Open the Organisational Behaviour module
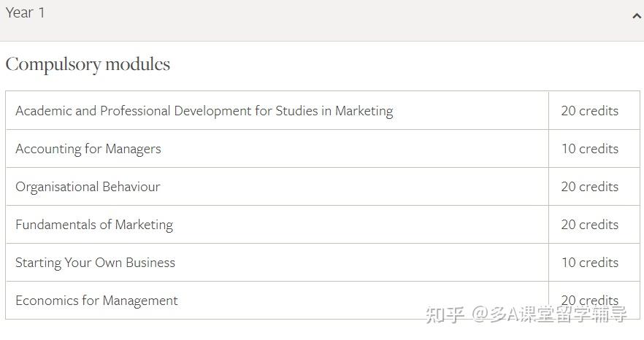This screenshot has width=644, height=340. tap(88, 187)
